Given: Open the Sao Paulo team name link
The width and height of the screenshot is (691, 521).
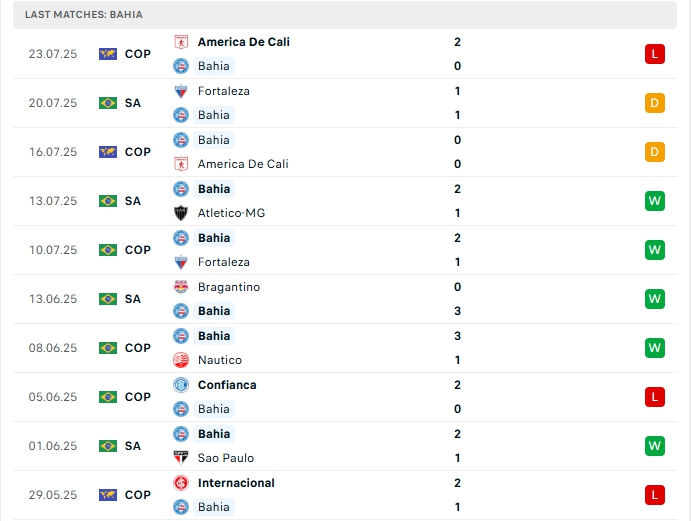Looking at the screenshot, I should pos(226,458).
